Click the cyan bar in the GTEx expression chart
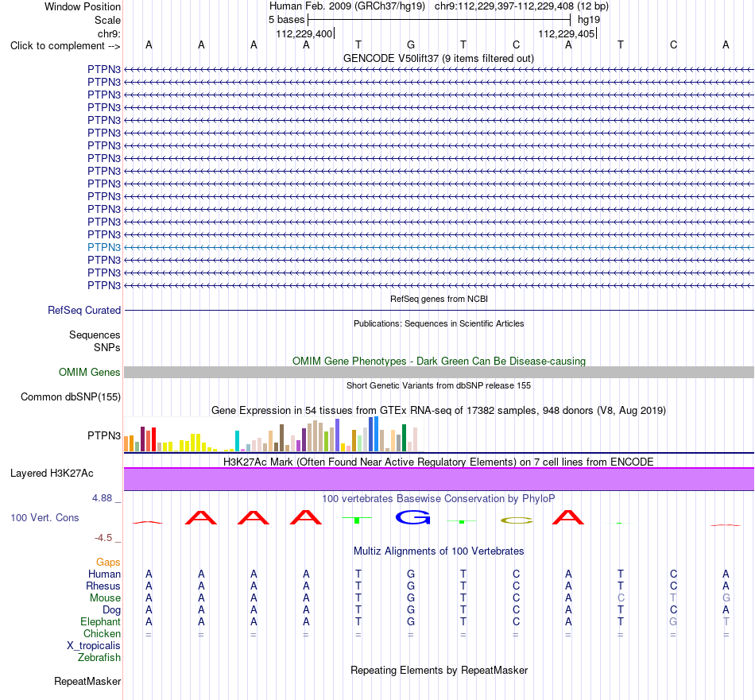The image size is (755, 700). 238,441
